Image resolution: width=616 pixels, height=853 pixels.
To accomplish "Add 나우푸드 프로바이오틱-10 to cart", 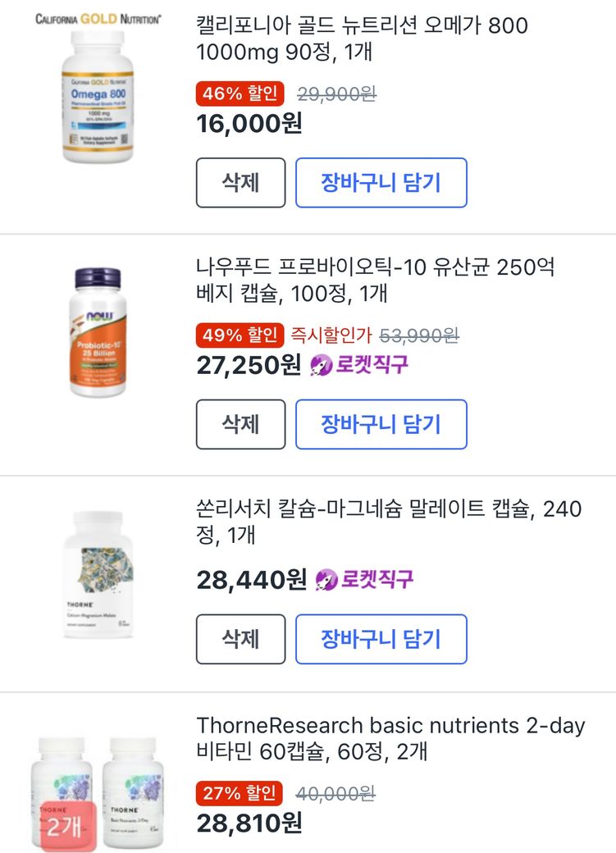I will [x=381, y=424].
